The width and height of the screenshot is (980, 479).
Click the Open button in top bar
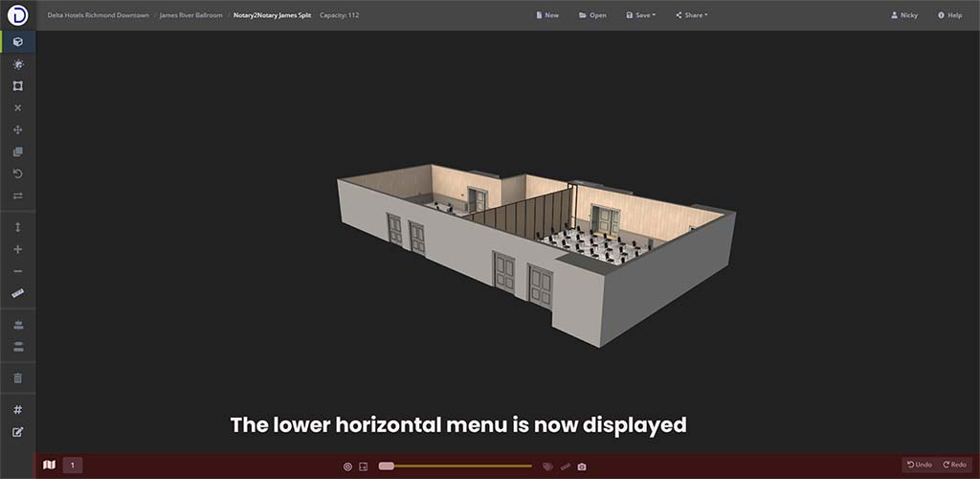(592, 15)
